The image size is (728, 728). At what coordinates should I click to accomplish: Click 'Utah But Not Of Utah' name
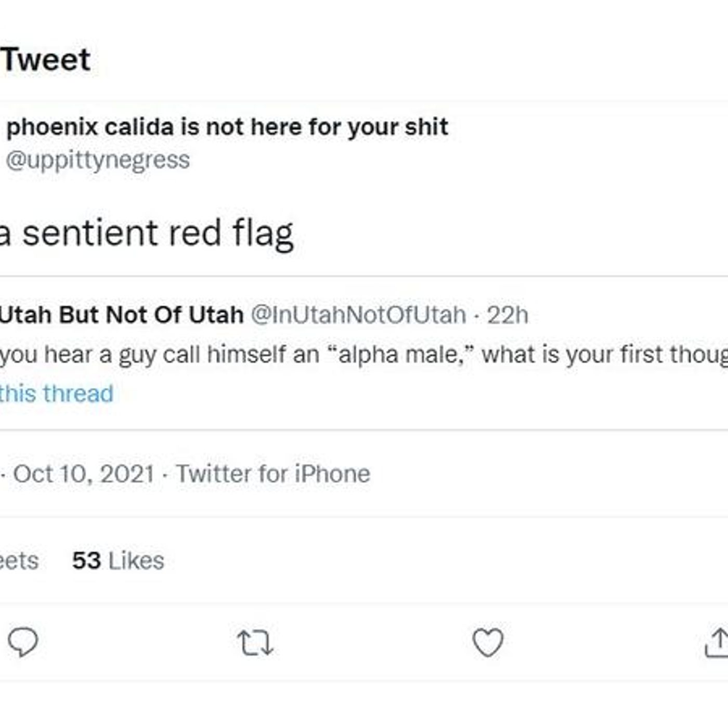click(x=122, y=315)
